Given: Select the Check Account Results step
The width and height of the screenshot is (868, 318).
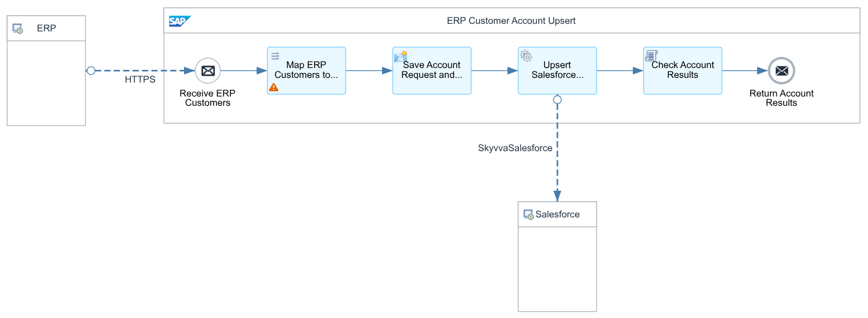Looking at the screenshot, I should pyautogui.click(x=683, y=71).
